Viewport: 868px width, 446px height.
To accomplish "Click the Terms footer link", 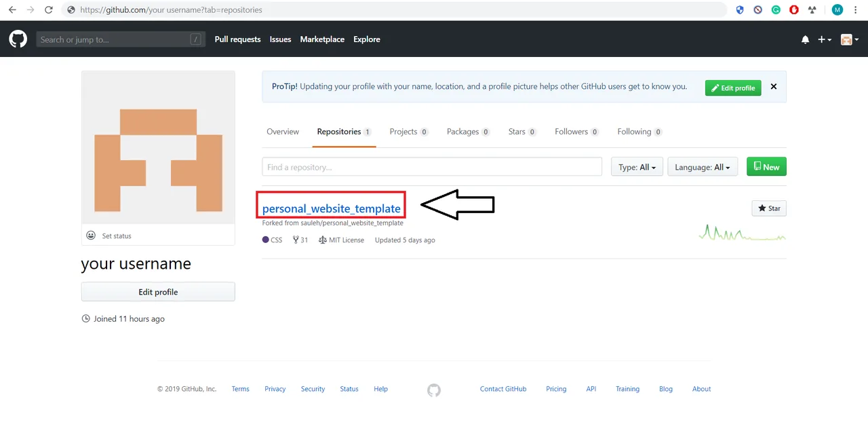I will pos(241,389).
